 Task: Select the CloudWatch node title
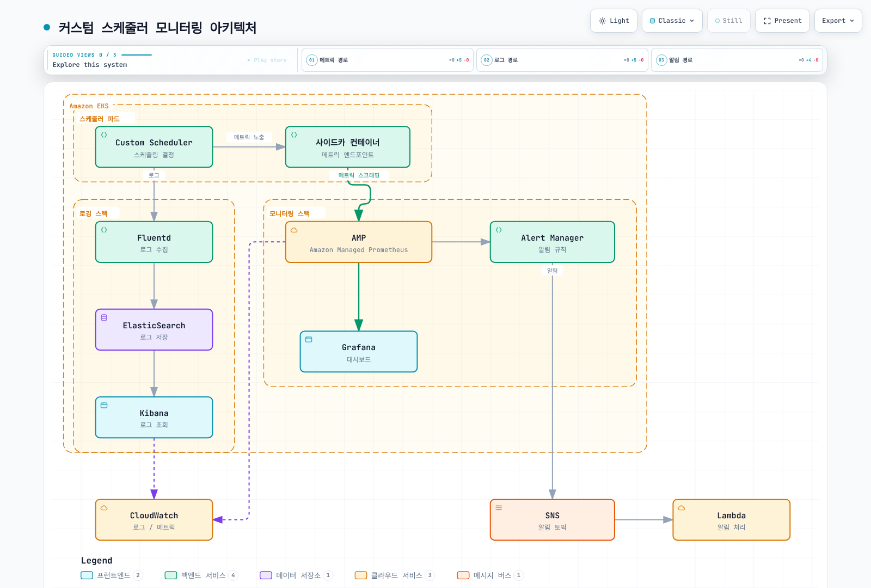point(154,516)
